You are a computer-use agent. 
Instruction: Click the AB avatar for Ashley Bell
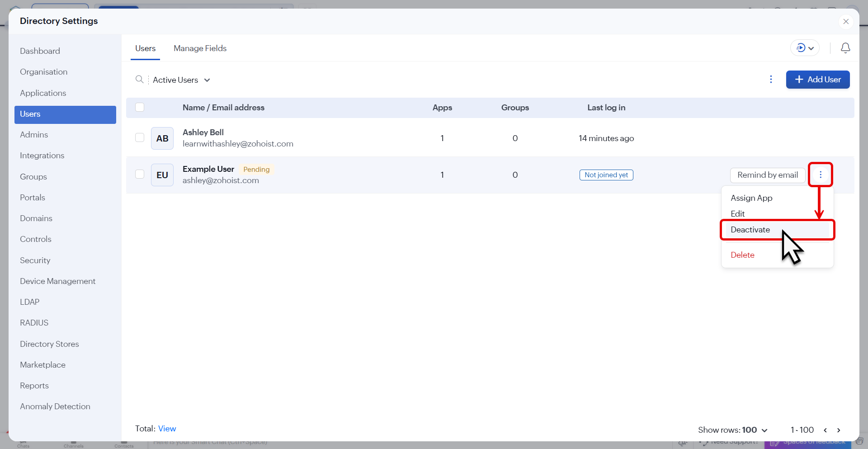click(162, 138)
